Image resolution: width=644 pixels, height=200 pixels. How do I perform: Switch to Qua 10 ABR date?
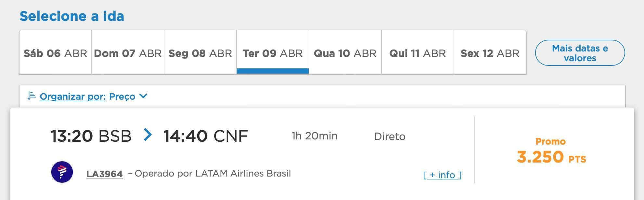345,52
